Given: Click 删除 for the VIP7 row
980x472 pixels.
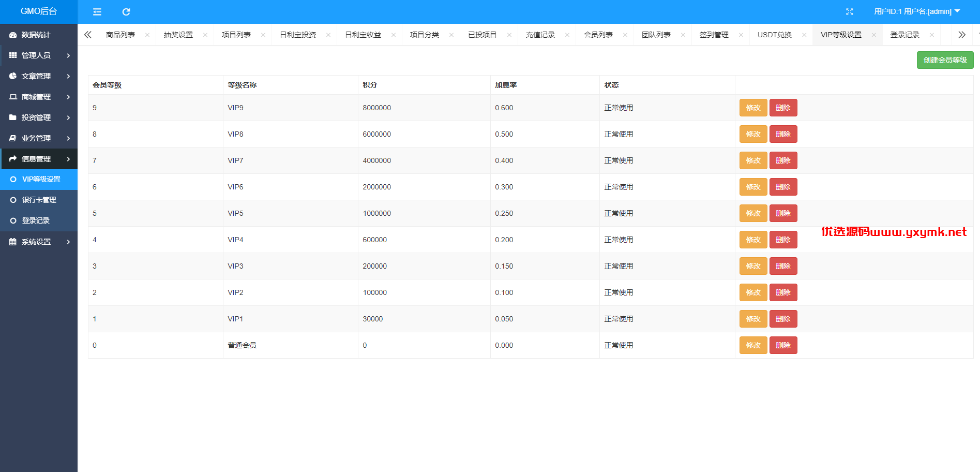Looking at the screenshot, I should (783, 160).
